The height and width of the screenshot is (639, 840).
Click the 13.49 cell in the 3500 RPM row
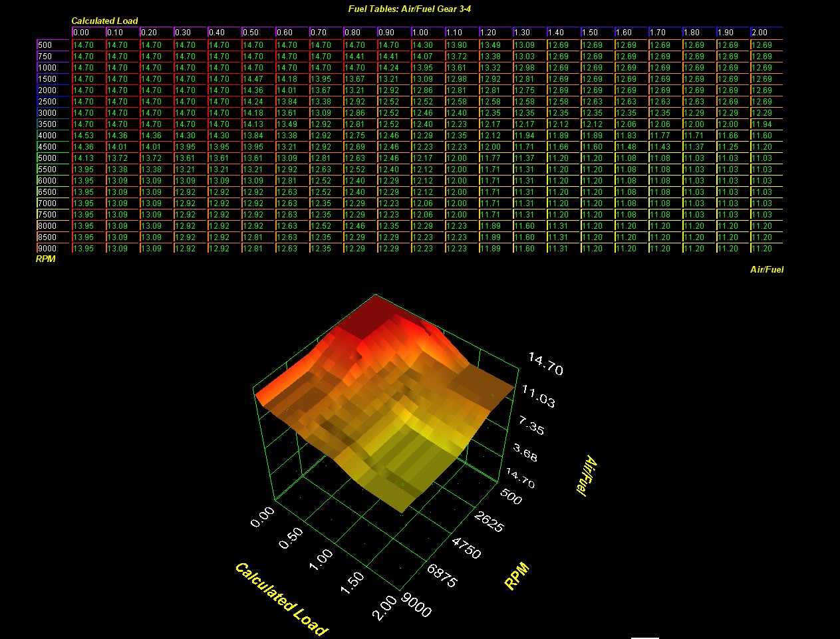292,124
